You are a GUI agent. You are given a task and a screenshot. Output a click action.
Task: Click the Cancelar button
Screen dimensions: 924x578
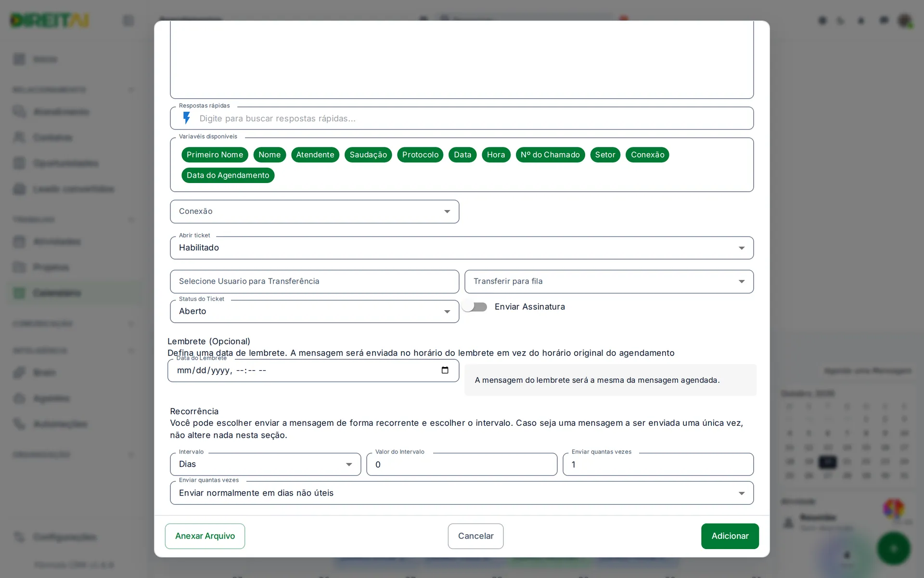point(475,536)
